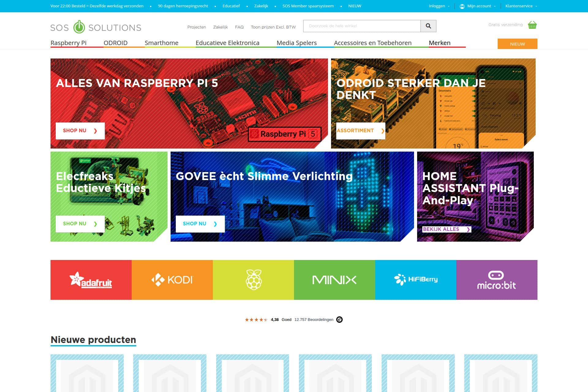Click the GOVEE Slimme Verlichting banner heading
Screen dimensions: 588x392
coord(264,176)
